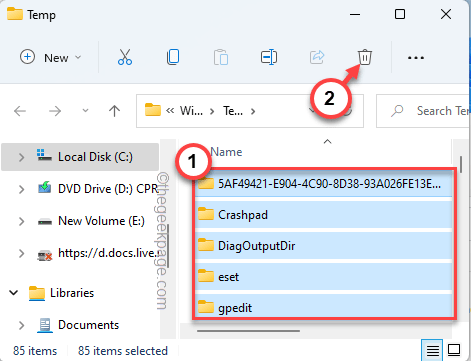This screenshot has height=361, width=471.
Task: Click the Local Disk (C:) drive icon
Action: click(x=44, y=156)
